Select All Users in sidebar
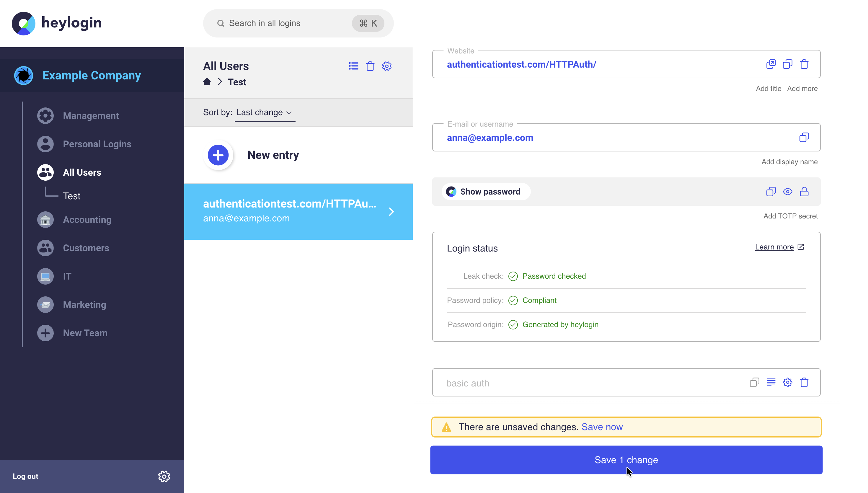 (x=82, y=173)
